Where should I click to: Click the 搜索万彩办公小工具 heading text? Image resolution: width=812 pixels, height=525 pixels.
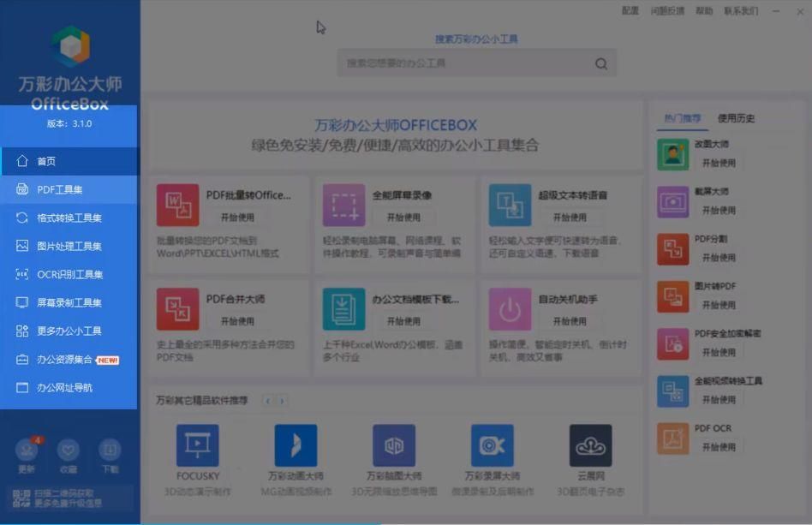coord(476,39)
